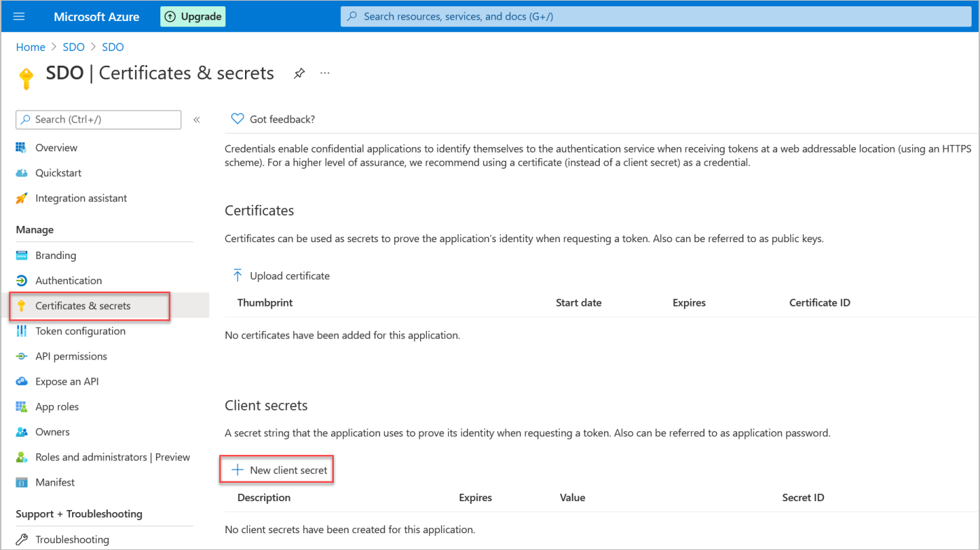Viewport: 980px width, 550px height.
Task: Click the plus icon for new client secret
Action: pos(237,470)
